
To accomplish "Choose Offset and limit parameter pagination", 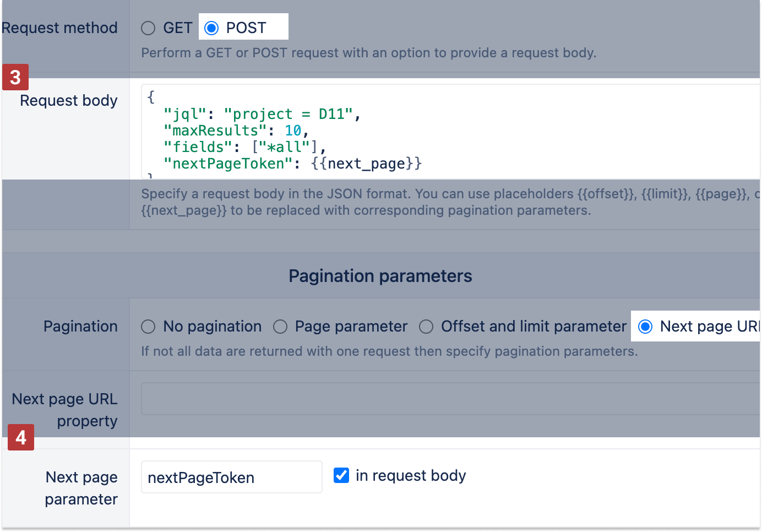I will 426,327.
